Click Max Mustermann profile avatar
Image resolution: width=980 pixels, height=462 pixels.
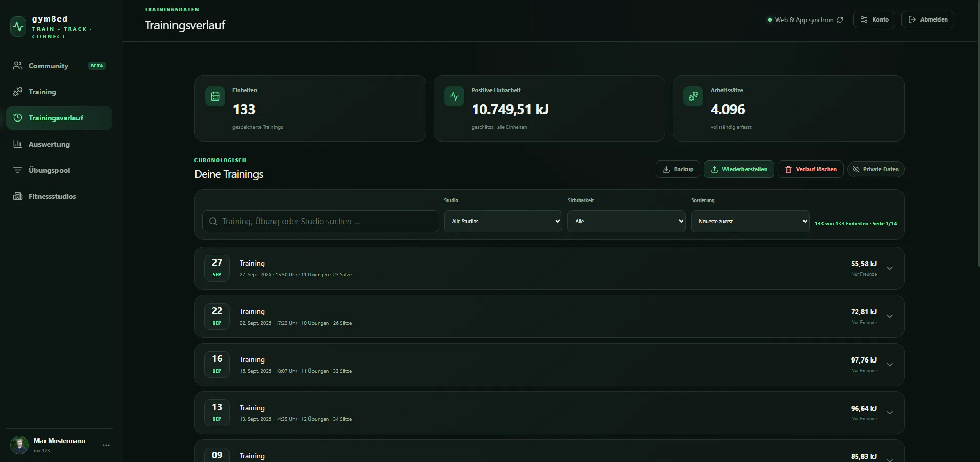point(19,445)
